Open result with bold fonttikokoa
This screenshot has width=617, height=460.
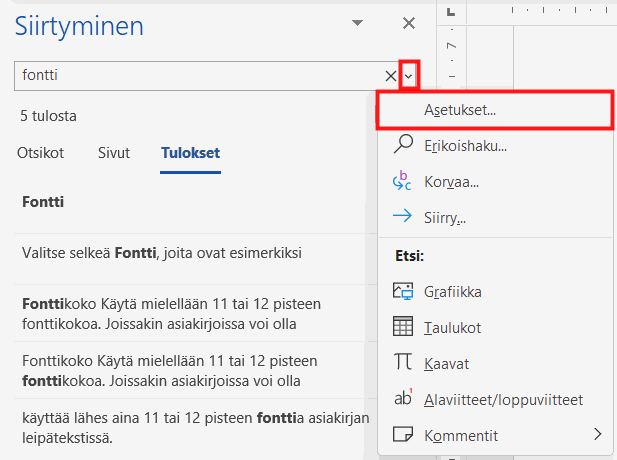190,370
